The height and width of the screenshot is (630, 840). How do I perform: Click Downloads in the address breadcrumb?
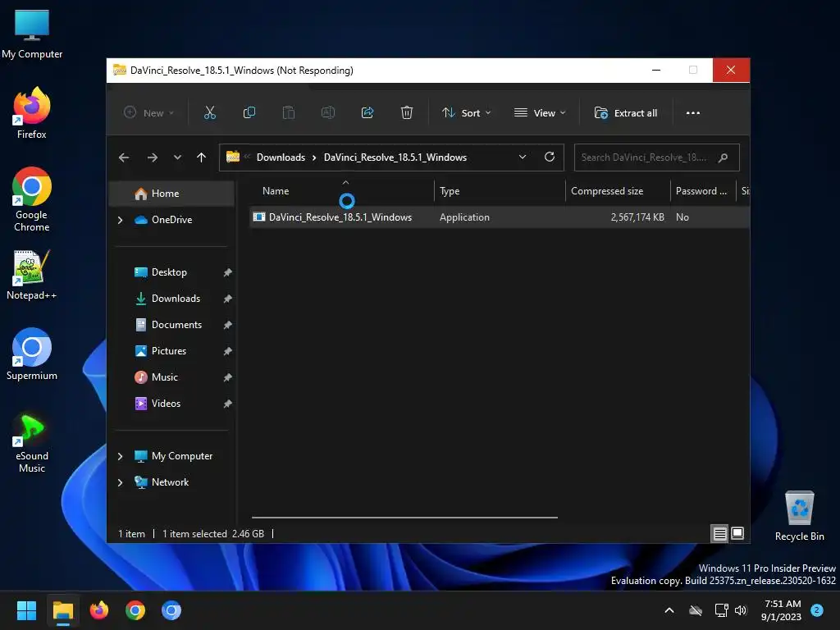281,157
